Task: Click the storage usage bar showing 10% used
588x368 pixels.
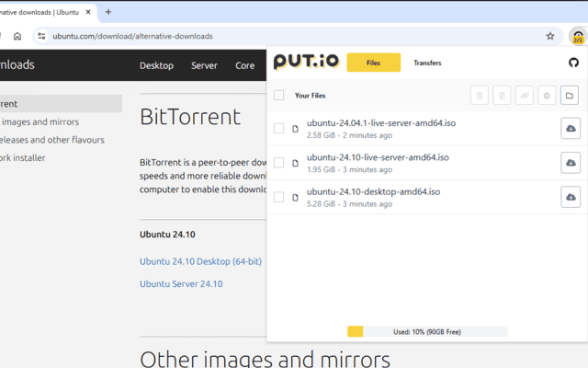Action: [427, 331]
